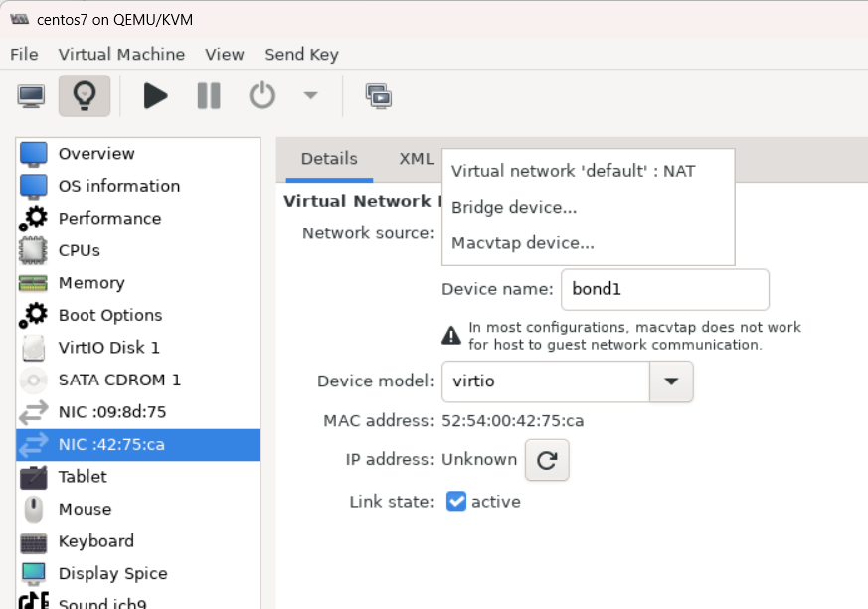Shut down the virtual machine power icon
The image size is (868, 609).
(261, 95)
